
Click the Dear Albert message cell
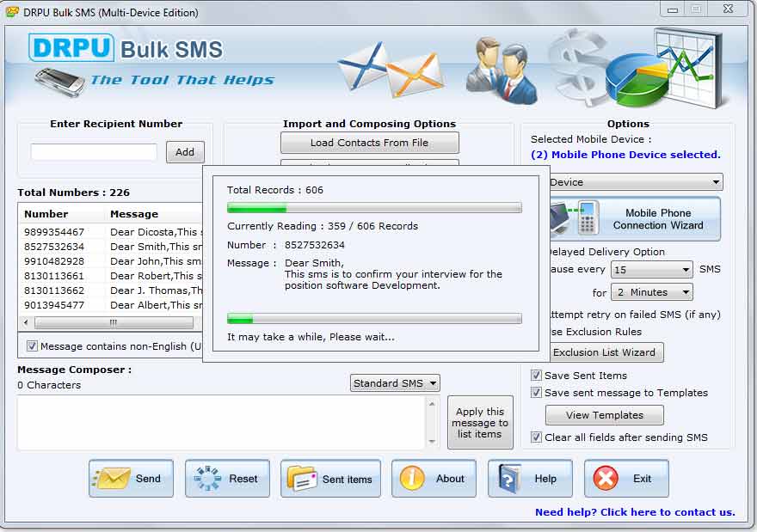(x=156, y=305)
